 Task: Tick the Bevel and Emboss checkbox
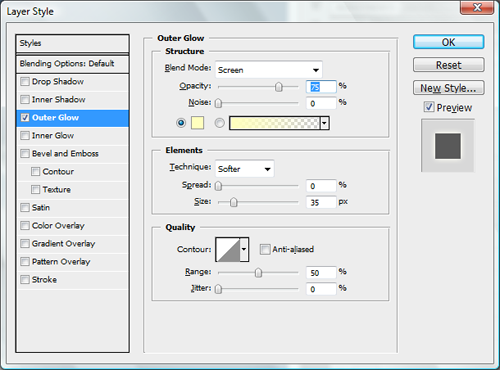tap(25, 154)
